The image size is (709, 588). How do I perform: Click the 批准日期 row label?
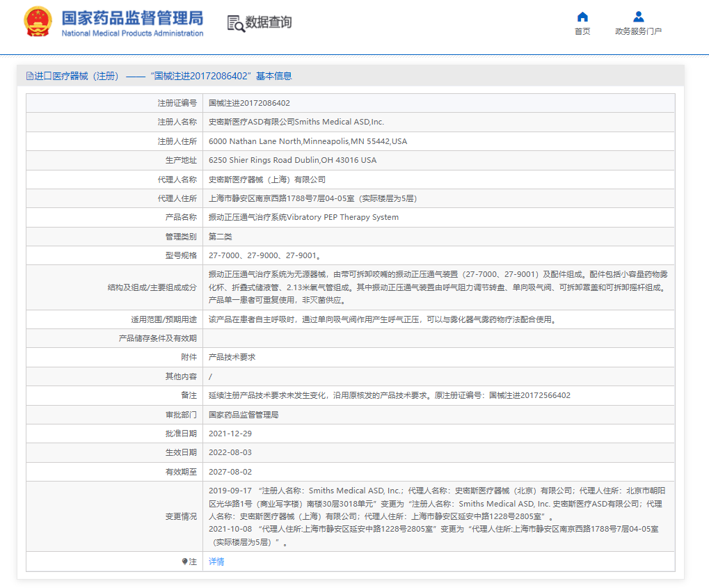tap(181, 434)
